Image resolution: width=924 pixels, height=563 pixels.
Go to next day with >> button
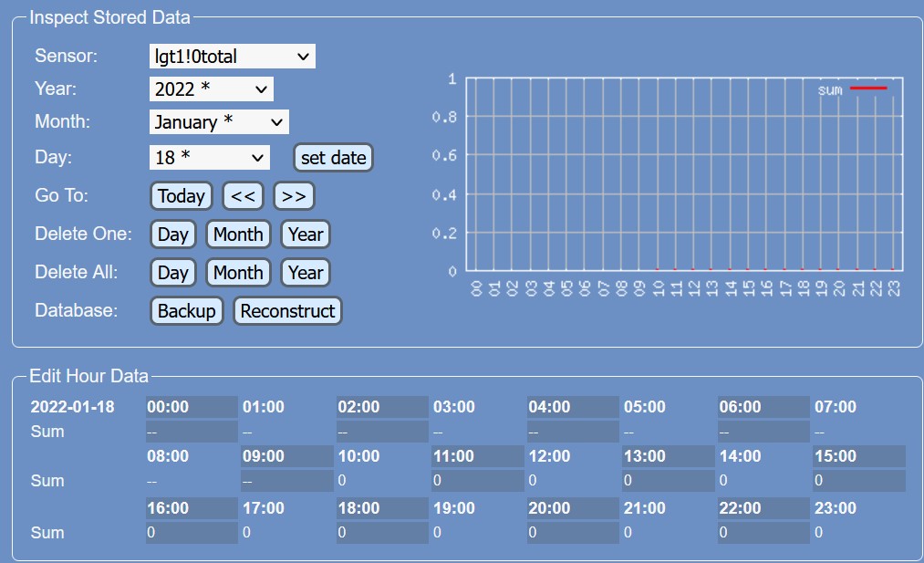coord(294,195)
